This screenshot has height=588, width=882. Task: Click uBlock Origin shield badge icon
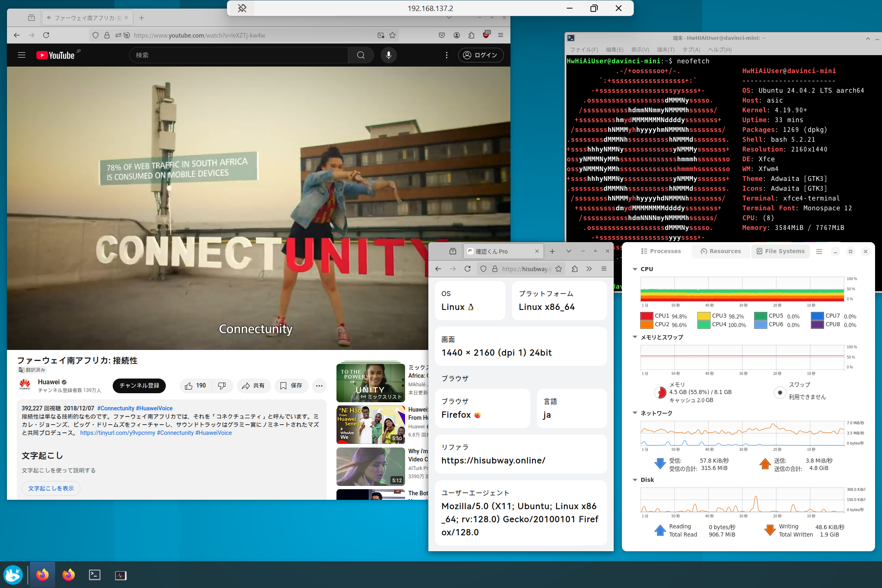(x=486, y=34)
